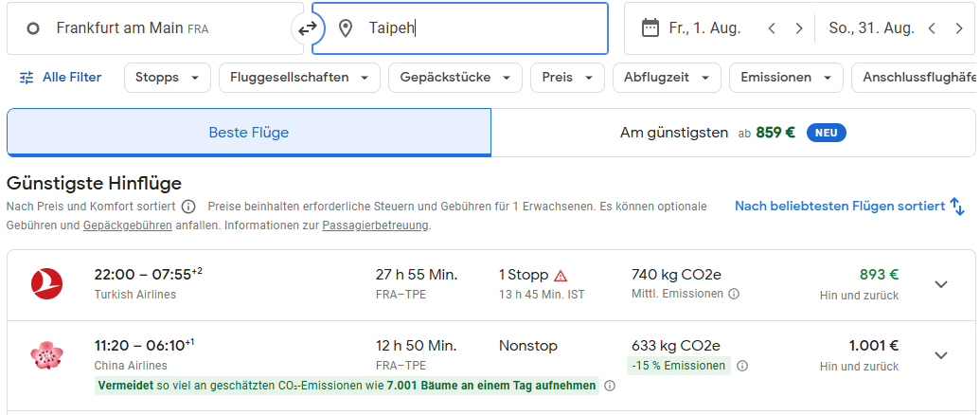Click the Taipeh destination input field
980x415 pixels.
pos(473,28)
